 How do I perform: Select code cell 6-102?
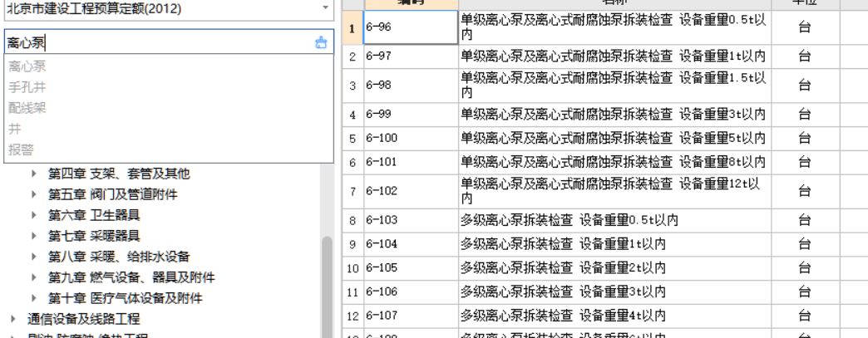click(411, 191)
